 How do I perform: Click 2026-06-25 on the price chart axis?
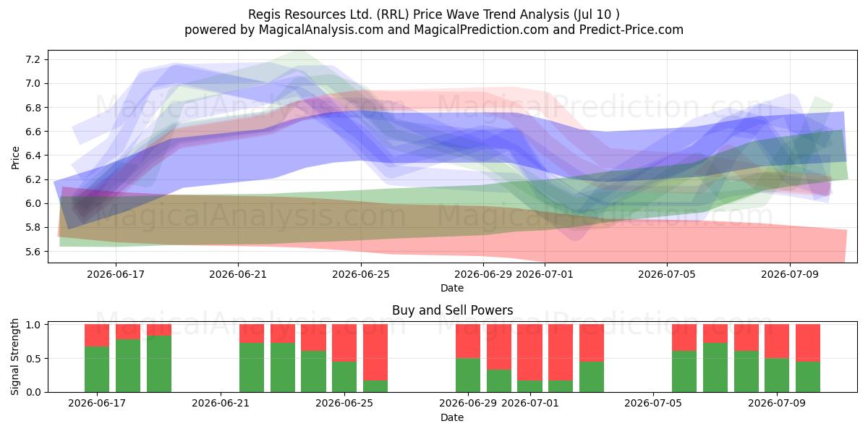click(361, 274)
